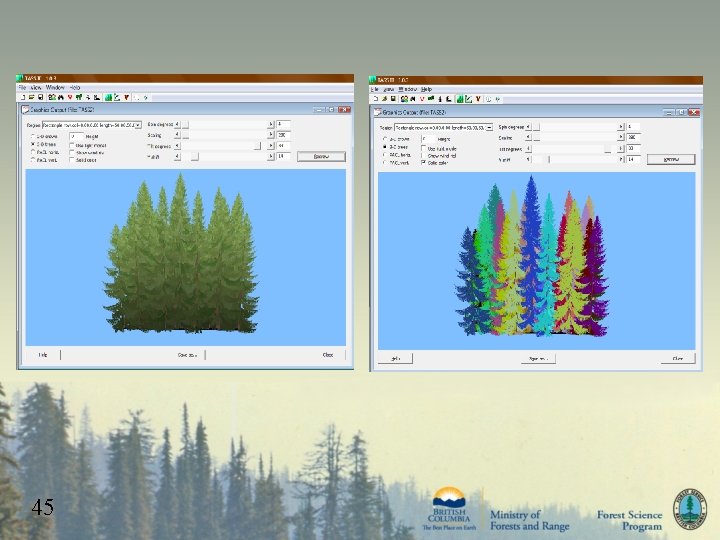The image size is (720, 540).
Task: Click line graph icon in green-trees window toolbar
Action: (x=117, y=97)
